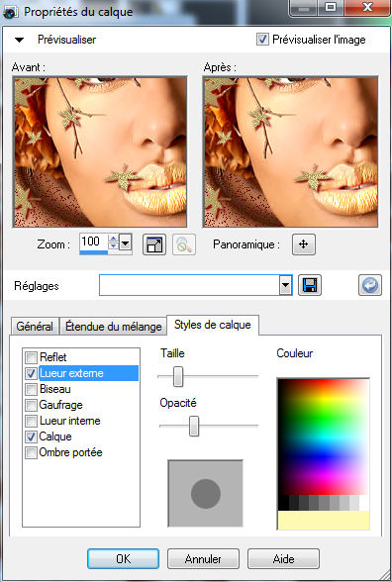The image size is (392, 582).
Task: Switch to the Général tab
Action: point(35,327)
